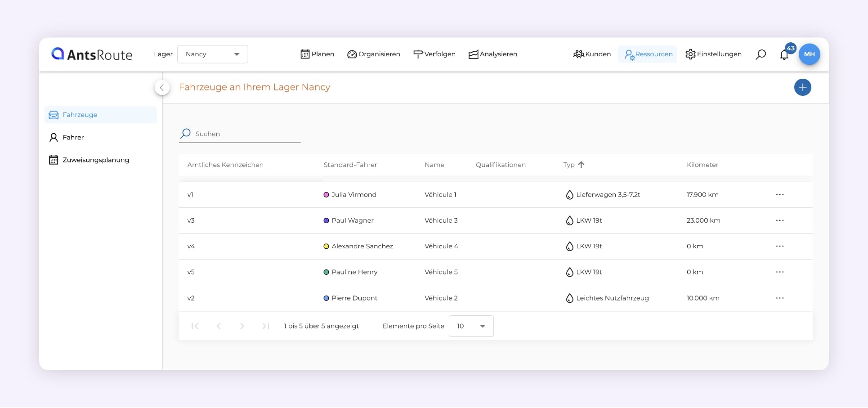The height and width of the screenshot is (408, 868).
Task: Open the Planen menu
Action: [x=317, y=54]
